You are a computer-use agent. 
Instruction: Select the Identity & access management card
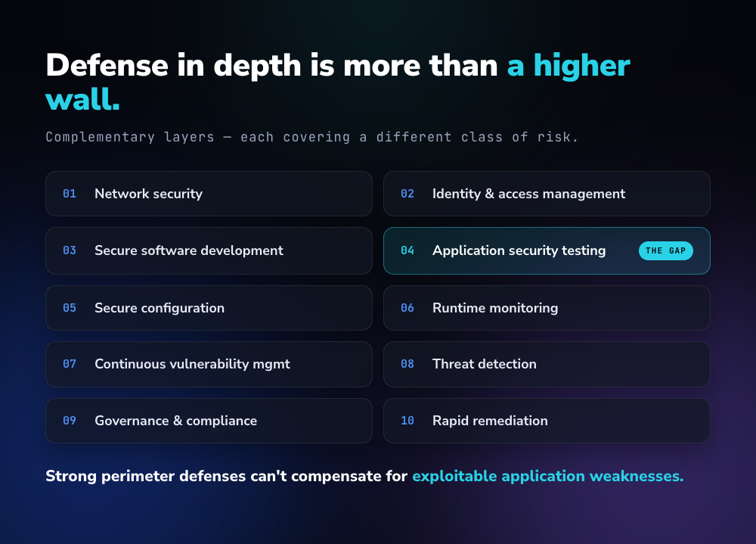(547, 194)
